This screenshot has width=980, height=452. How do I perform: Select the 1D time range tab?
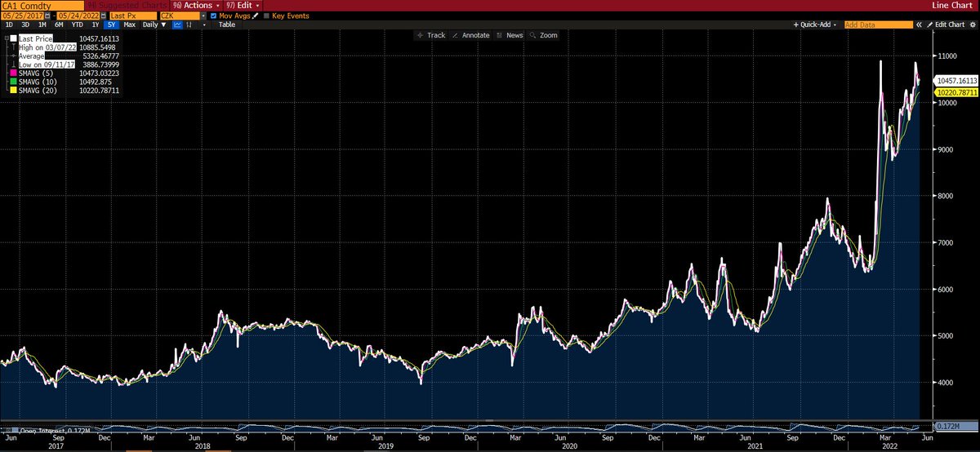tap(9, 24)
